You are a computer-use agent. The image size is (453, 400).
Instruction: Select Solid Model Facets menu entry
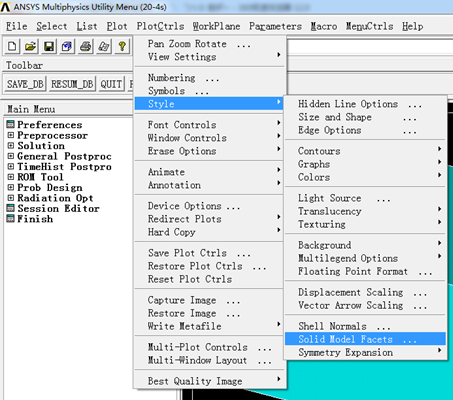coord(365,339)
